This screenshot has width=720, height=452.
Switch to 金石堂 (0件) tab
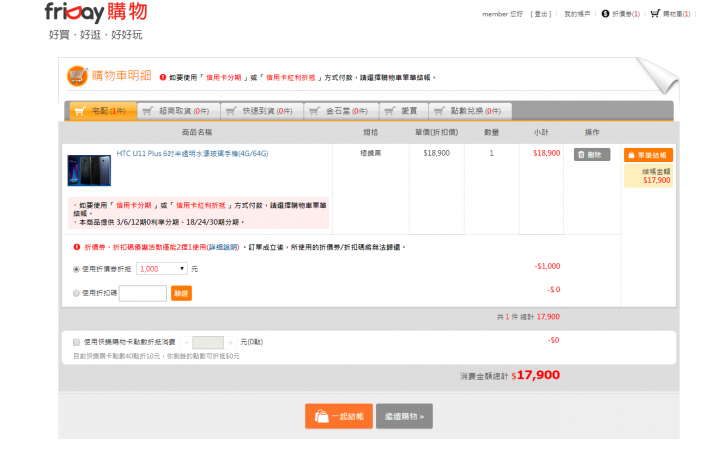coord(342,111)
